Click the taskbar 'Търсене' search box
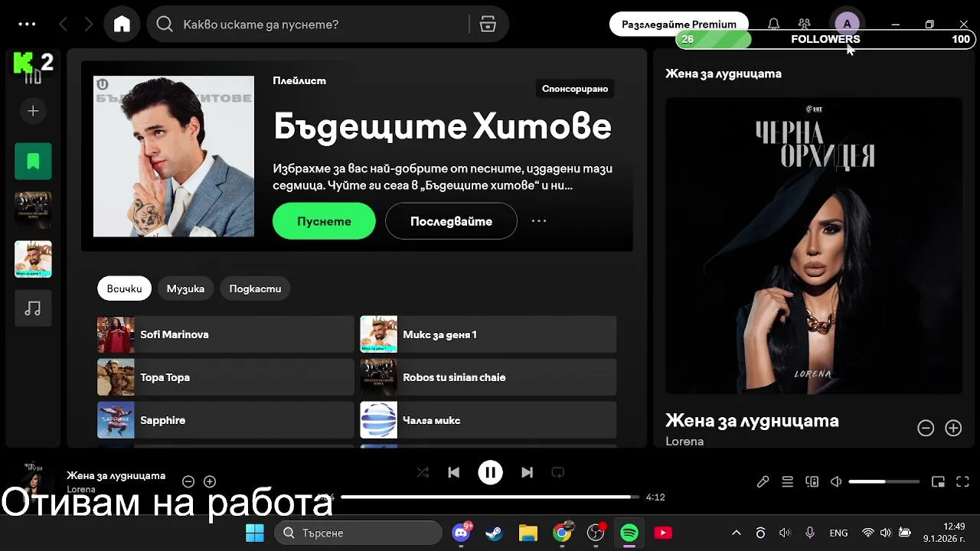The image size is (980, 551). point(358,533)
